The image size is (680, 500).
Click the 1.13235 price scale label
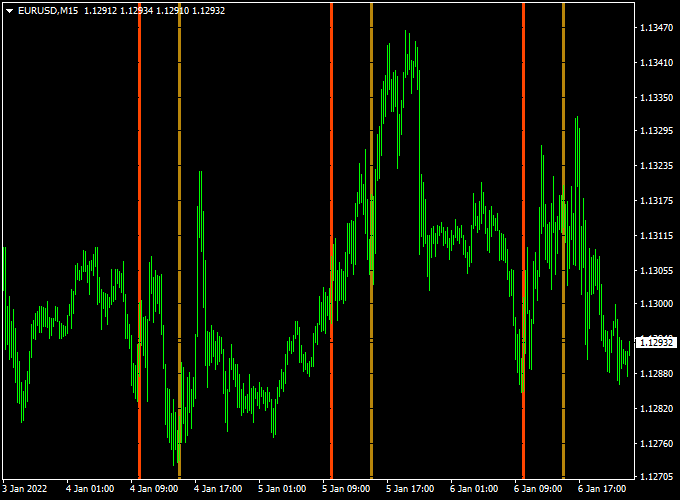657,166
